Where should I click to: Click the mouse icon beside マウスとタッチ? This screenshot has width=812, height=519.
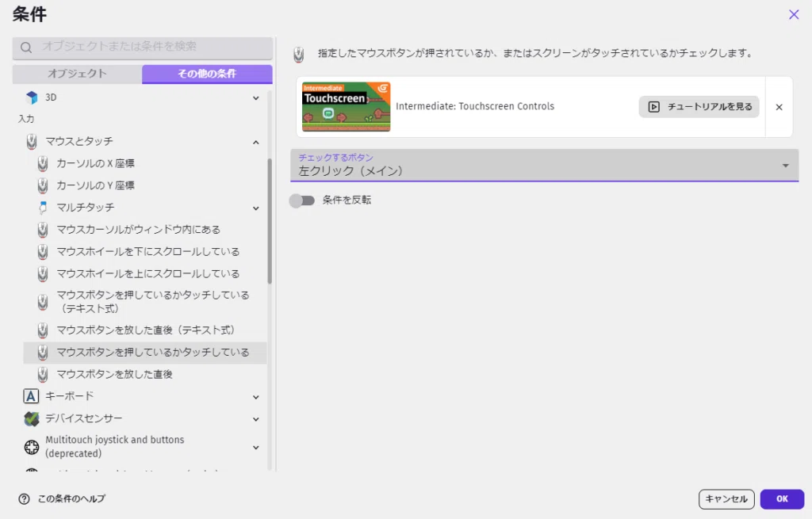click(32, 141)
